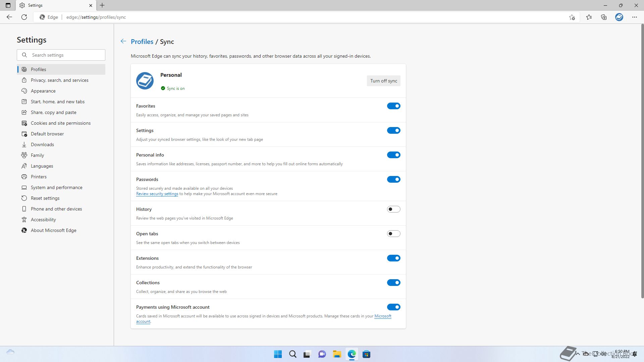Go back to Profiles with blue arrow
The image size is (644, 362).
click(x=123, y=41)
